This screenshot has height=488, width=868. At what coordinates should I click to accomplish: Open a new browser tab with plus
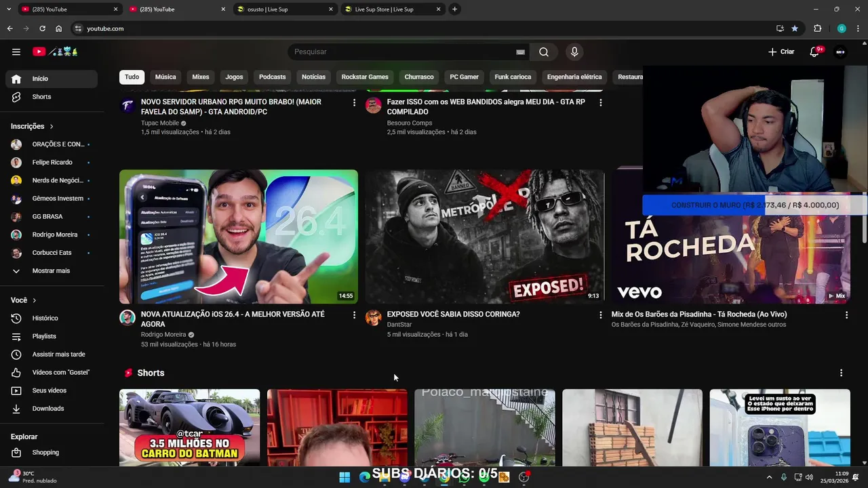click(x=454, y=9)
